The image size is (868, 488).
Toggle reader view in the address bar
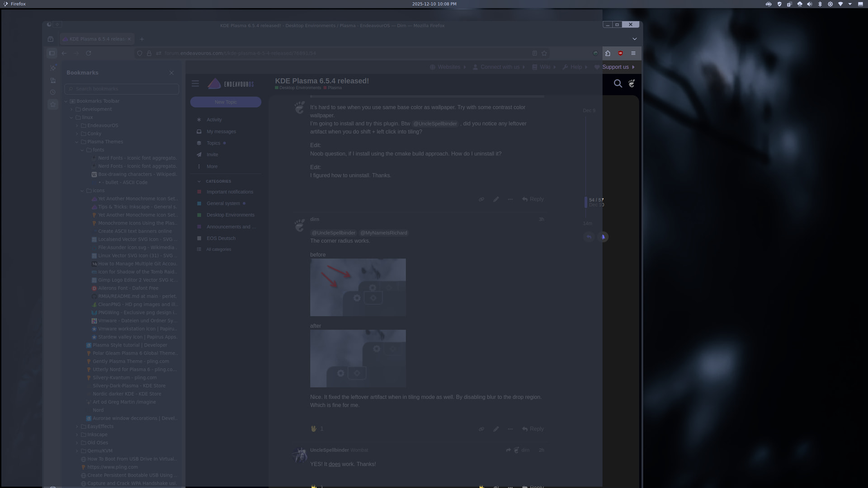point(534,53)
